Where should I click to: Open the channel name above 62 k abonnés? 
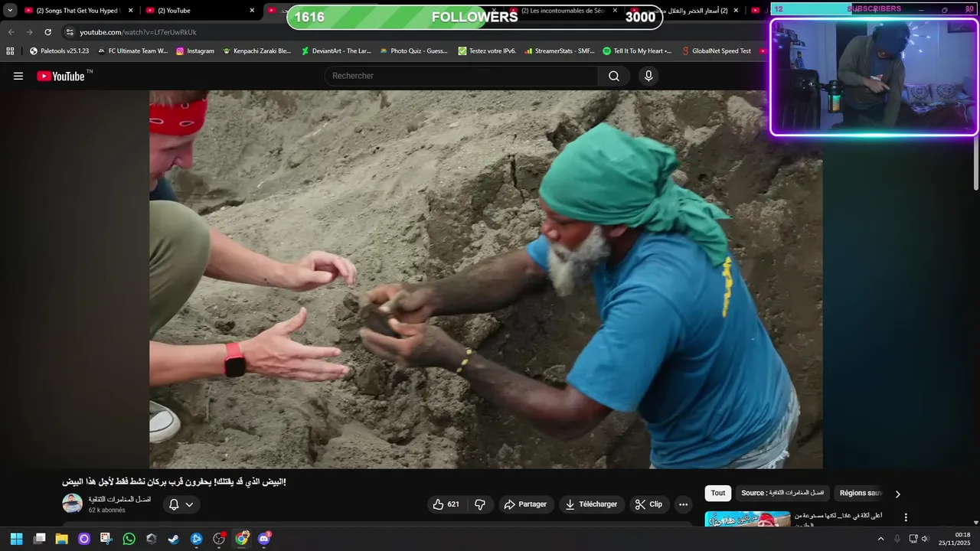pos(119,499)
